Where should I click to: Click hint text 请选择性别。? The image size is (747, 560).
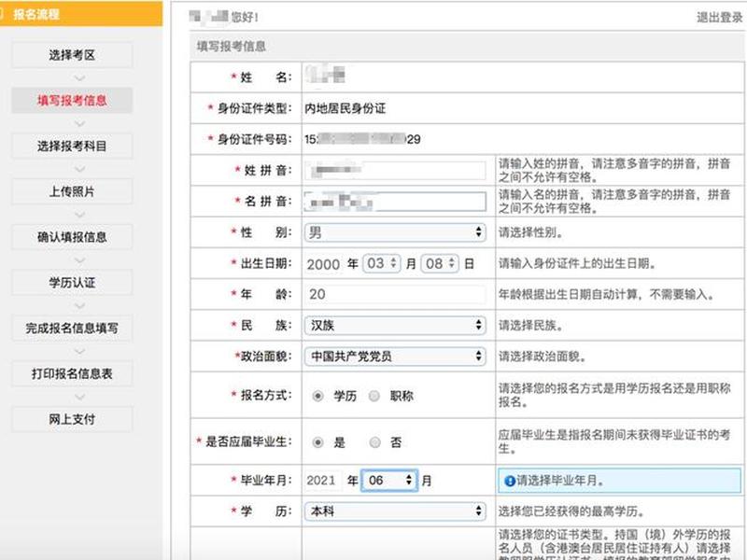coord(531,232)
